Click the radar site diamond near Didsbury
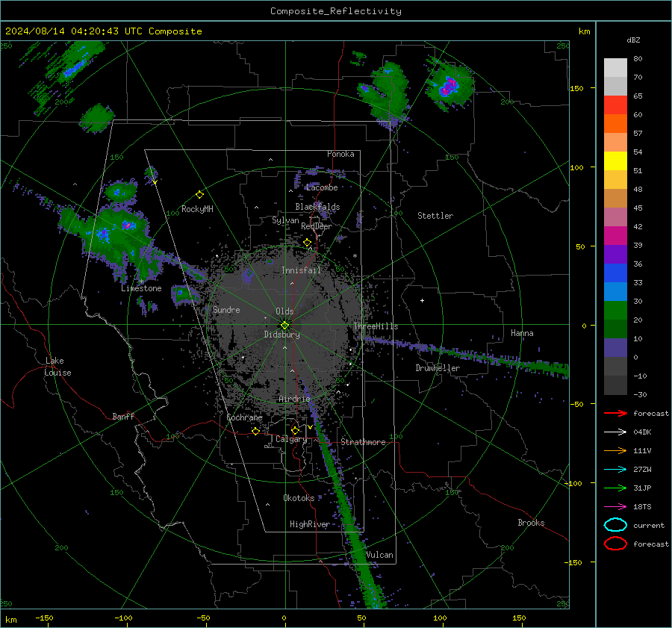Screen dimensions: 672x628 [x=284, y=325]
